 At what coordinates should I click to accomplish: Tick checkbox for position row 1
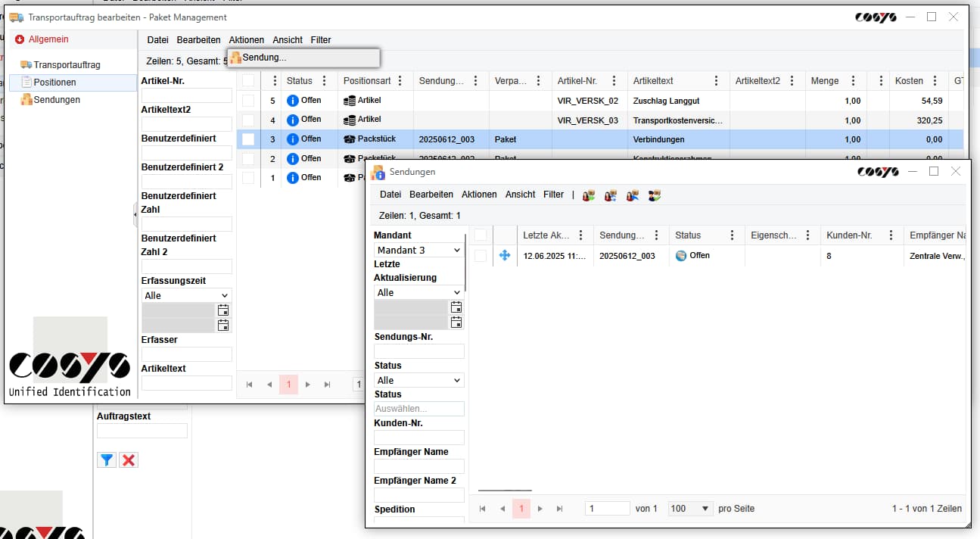pos(248,178)
